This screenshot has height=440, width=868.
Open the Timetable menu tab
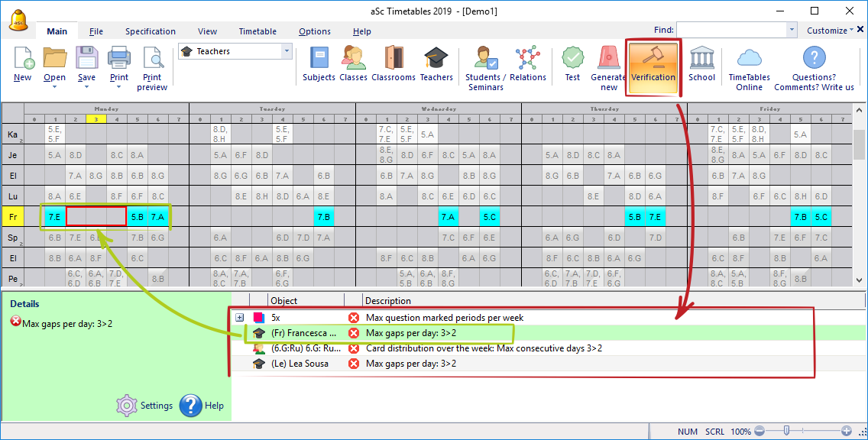pos(257,31)
